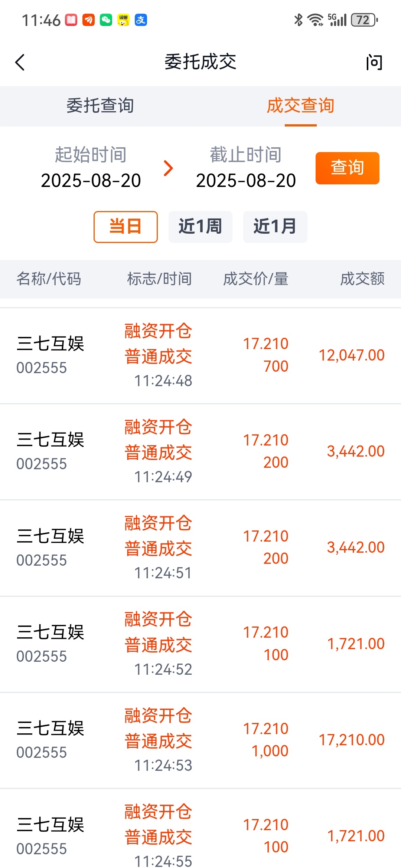
Task: Tap the battery indicator icon
Action: tap(364, 20)
